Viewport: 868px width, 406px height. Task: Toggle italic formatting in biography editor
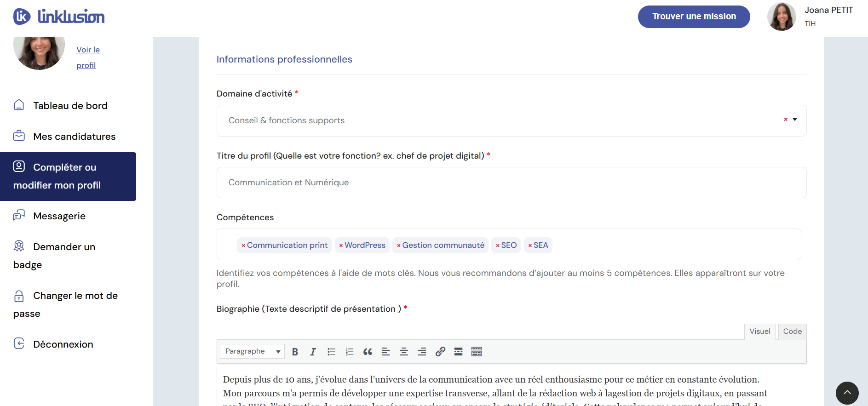[x=313, y=352]
